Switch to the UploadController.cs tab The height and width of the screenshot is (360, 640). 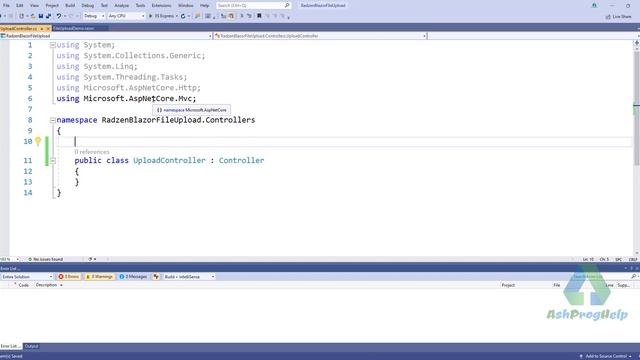tap(18, 29)
